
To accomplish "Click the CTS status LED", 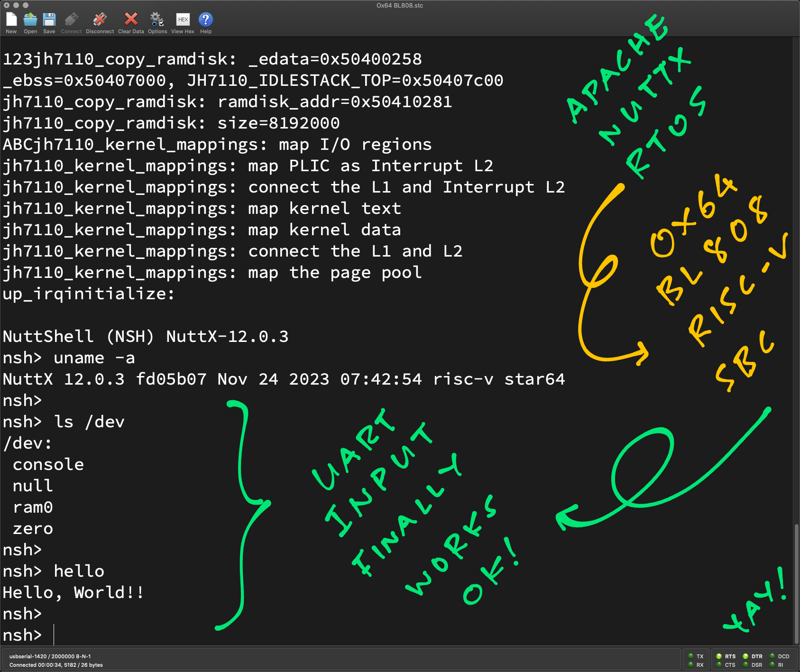I will (719, 665).
